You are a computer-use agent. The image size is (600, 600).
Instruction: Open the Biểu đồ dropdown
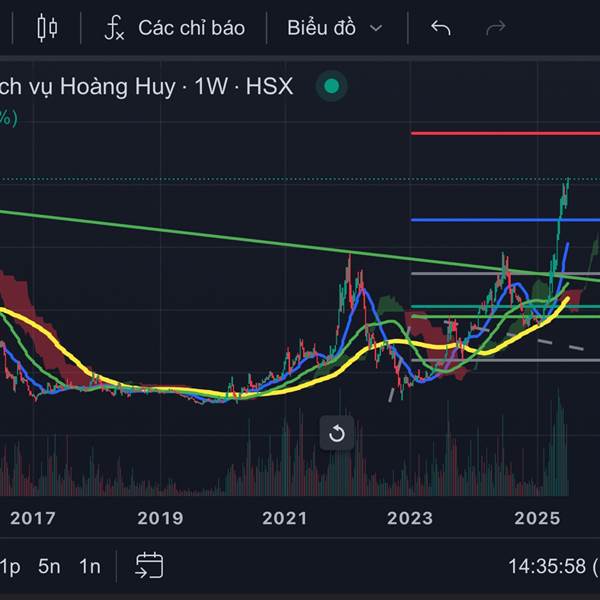tap(335, 28)
